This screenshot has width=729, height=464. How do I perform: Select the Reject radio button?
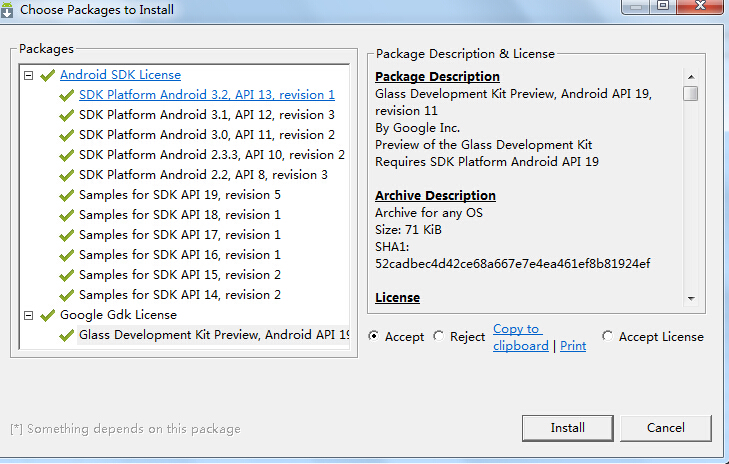[438, 336]
